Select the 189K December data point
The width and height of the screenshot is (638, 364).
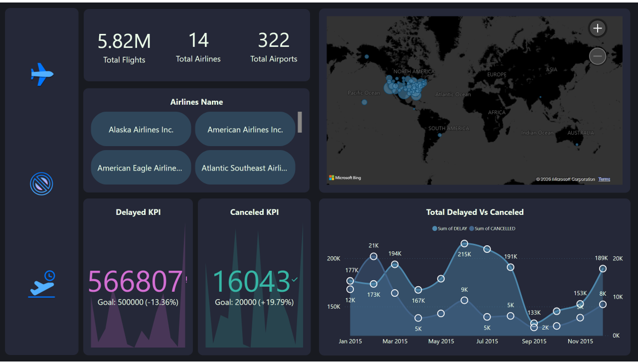click(603, 269)
